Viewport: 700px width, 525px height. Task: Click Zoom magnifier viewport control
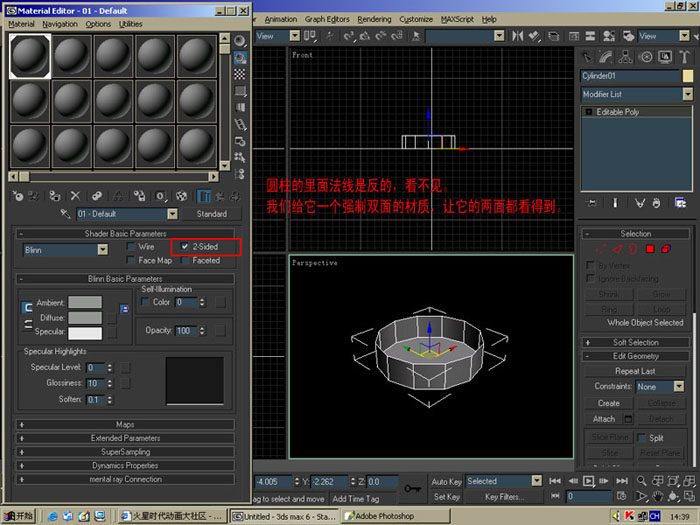pos(642,481)
